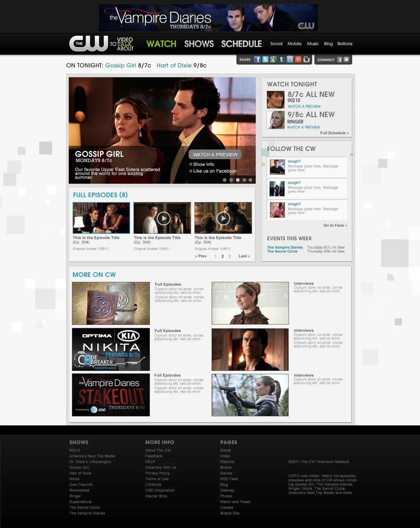Open the SCHEDULE menu
This screenshot has width=420, height=528.
pyautogui.click(x=241, y=44)
